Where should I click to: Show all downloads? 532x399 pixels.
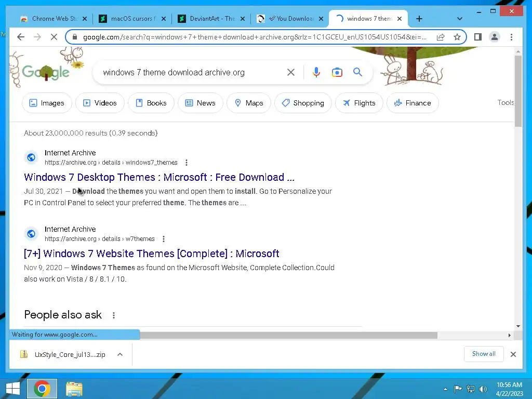[484, 354]
